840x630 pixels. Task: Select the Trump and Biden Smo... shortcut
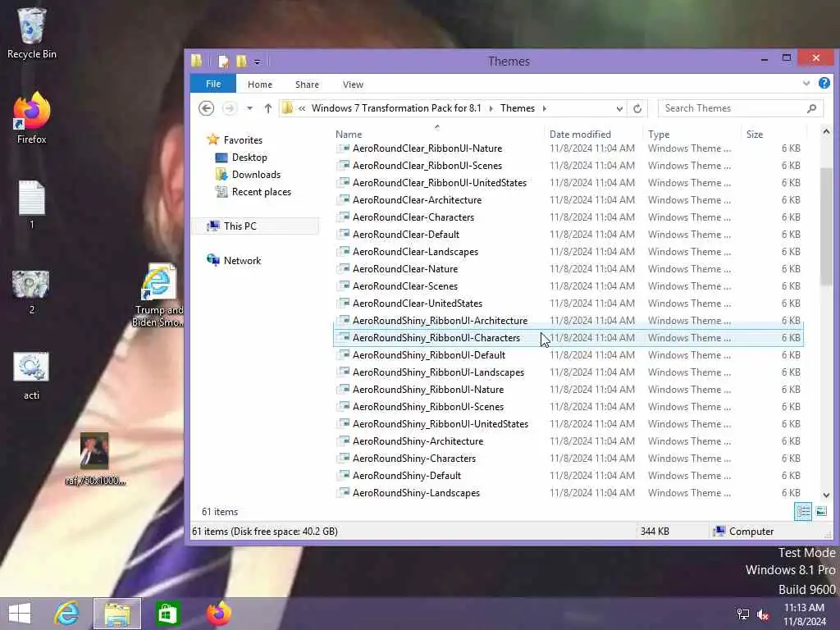(x=157, y=294)
